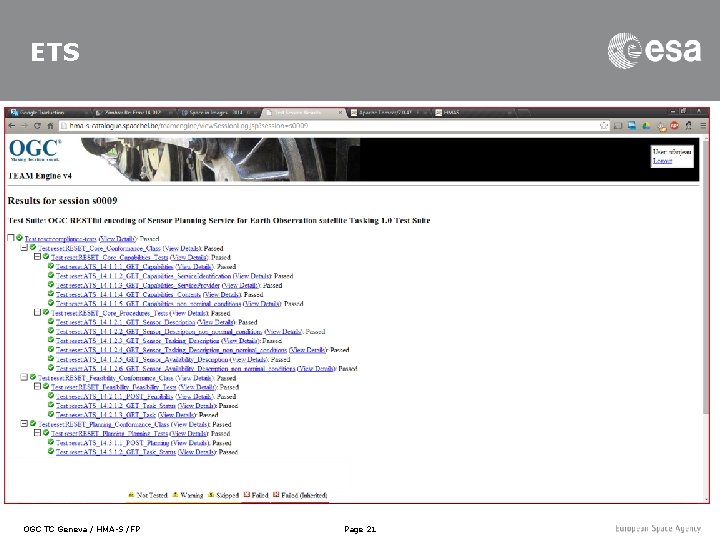
Task: Click green pass icon beside ATS_14.3.1.1_POST_Planning
Action: click(x=51, y=442)
